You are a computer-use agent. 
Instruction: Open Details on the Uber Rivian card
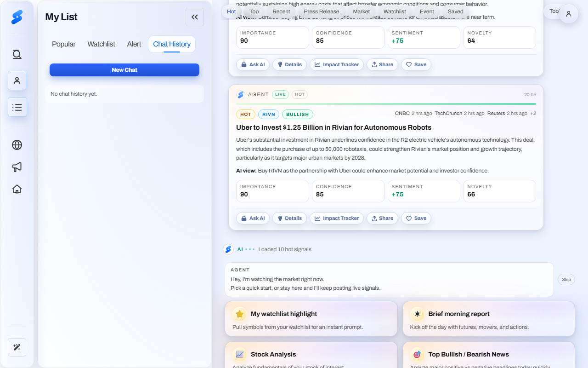[289, 218]
